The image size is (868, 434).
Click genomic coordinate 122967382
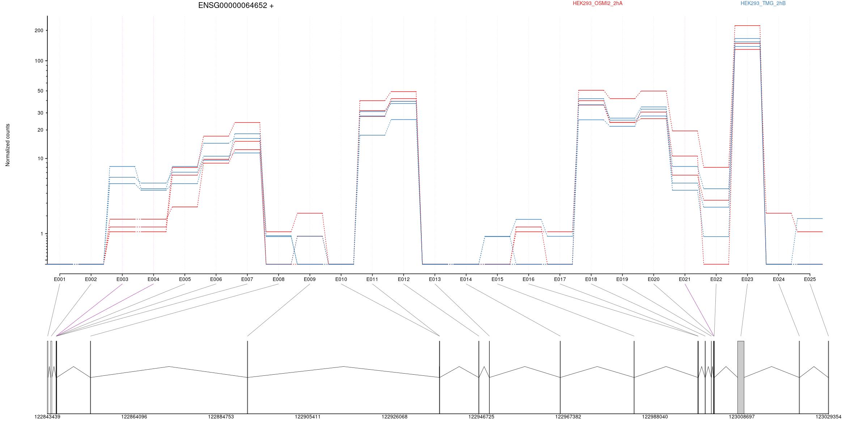coord(568,417)
